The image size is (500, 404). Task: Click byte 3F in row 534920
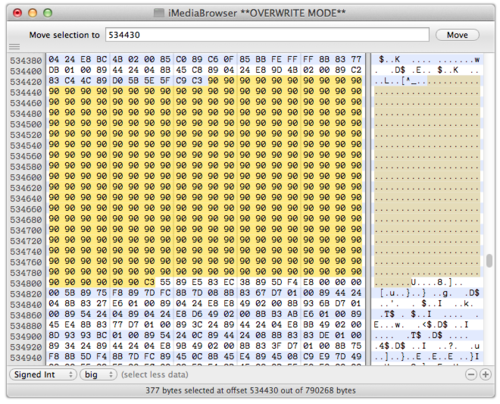pos(277,346)
